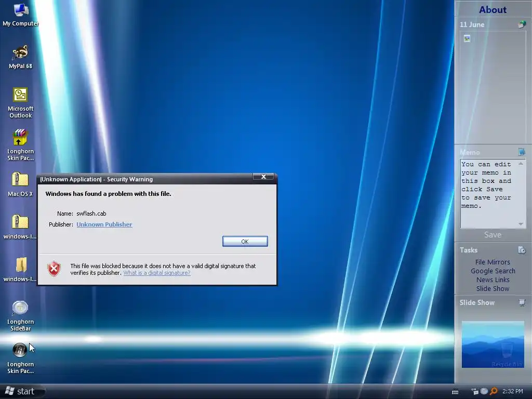Open the Unknown Publisher link
This screenshot has width=532, height=399.
pos(104,224)
